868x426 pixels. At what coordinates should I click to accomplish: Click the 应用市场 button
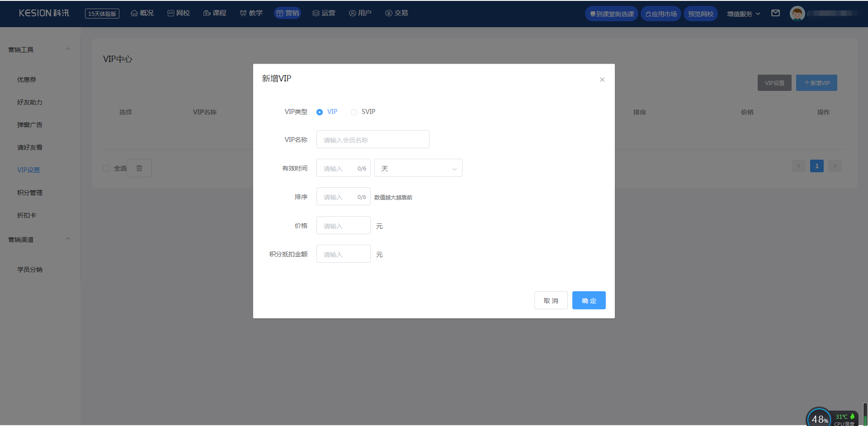pos(661,14)
